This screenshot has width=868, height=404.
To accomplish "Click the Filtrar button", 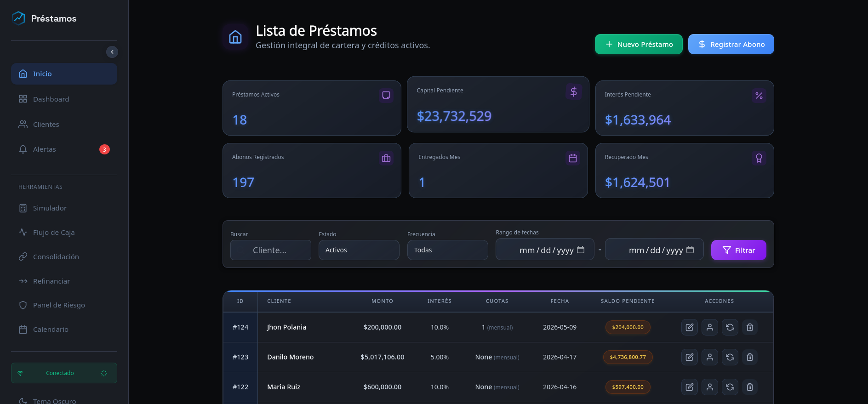I will (x=739, y=250).
